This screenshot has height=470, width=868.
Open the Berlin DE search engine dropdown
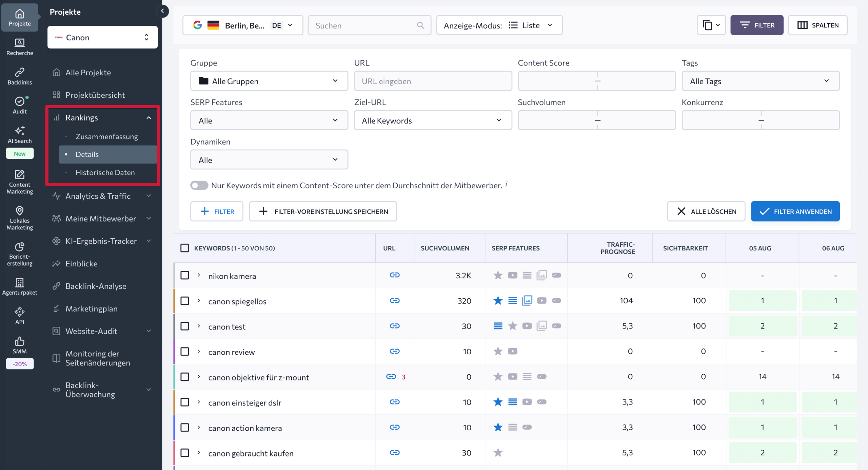pos(243,25)
